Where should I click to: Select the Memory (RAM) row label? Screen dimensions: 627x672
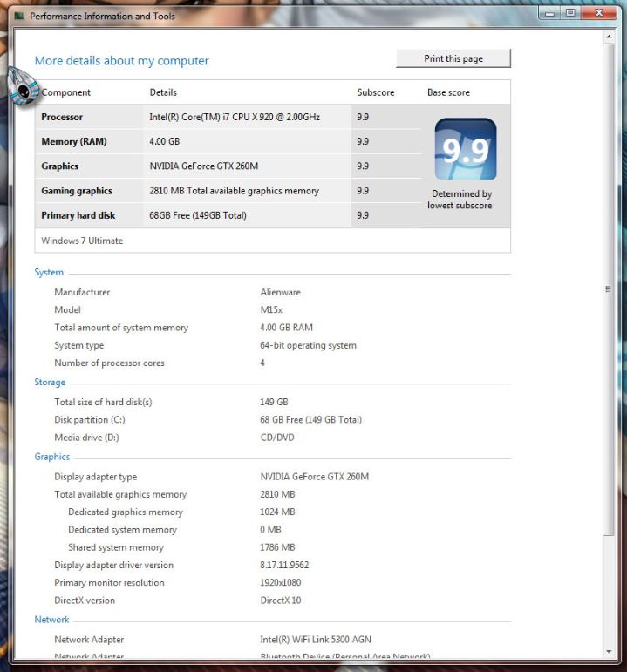[74, 141]
